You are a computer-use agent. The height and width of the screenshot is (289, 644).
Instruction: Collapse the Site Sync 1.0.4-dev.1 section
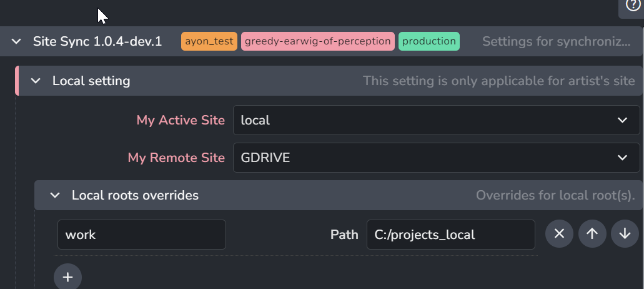click(x=16, y=41)
